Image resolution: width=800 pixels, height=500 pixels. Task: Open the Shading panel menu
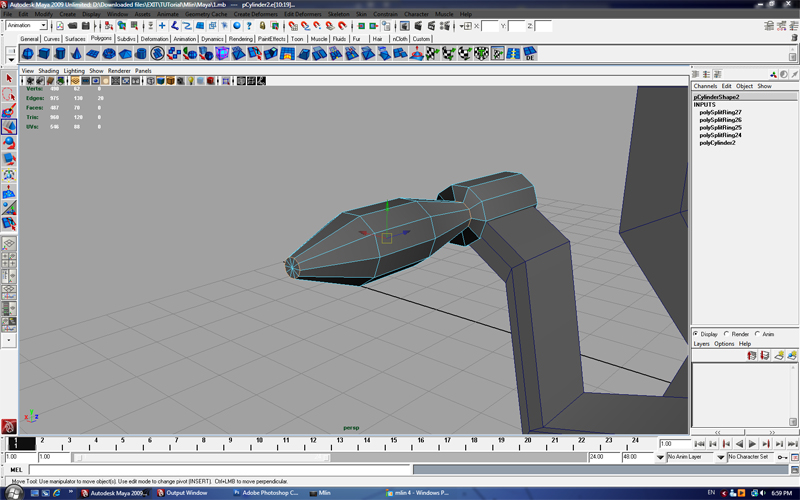tap(48, 71)
